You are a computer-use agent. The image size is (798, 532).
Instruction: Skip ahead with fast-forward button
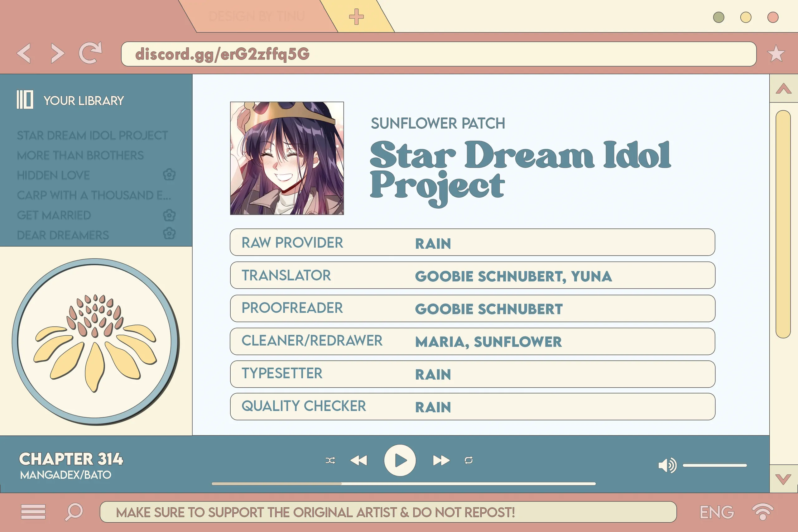(441, 460)
